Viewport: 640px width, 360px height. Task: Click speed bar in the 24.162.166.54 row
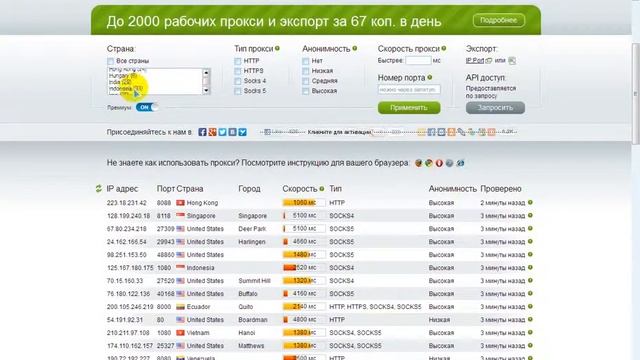(304, 242)
